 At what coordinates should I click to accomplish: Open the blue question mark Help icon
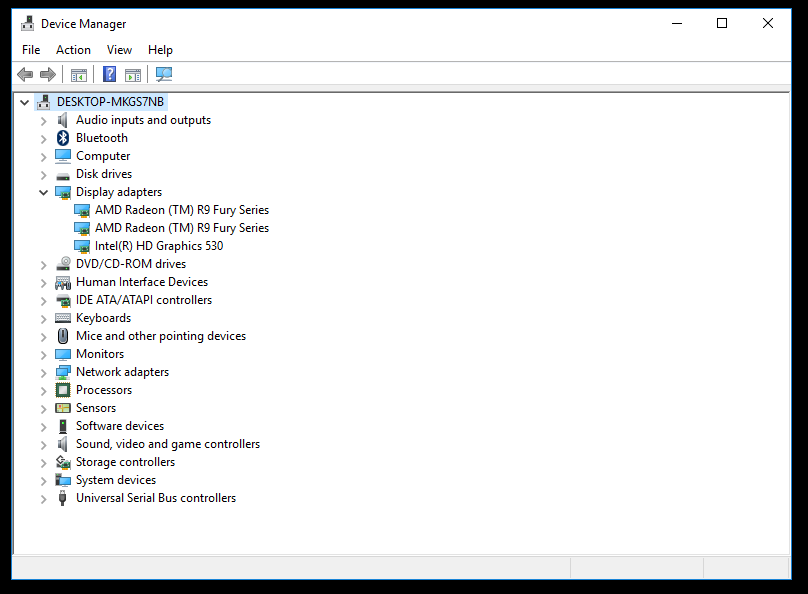tap(109, 74)
